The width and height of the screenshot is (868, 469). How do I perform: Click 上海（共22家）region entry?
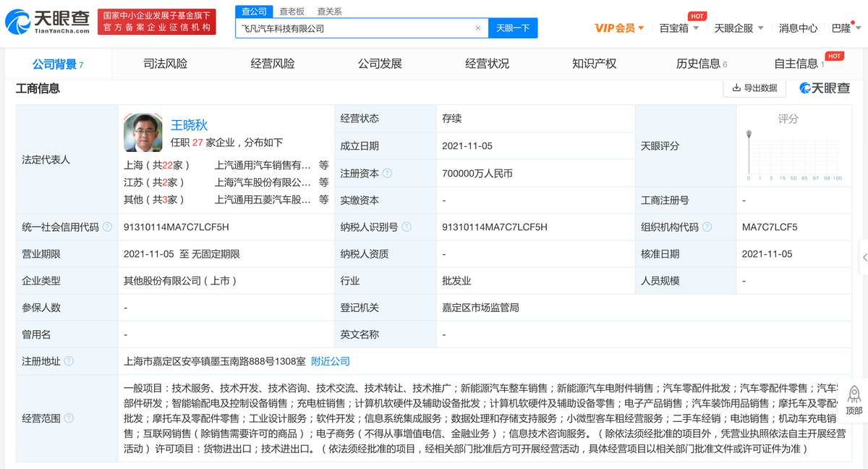[x=157, y=165]
